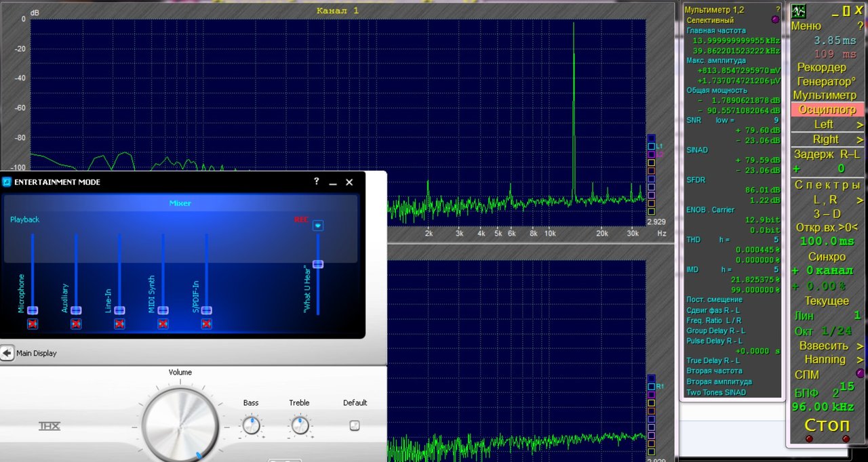Image resolution: width=868 pixels, height=462 pixels.
Task: Toggle the purple Селективный indicator
Action: (x=775, y=20)
